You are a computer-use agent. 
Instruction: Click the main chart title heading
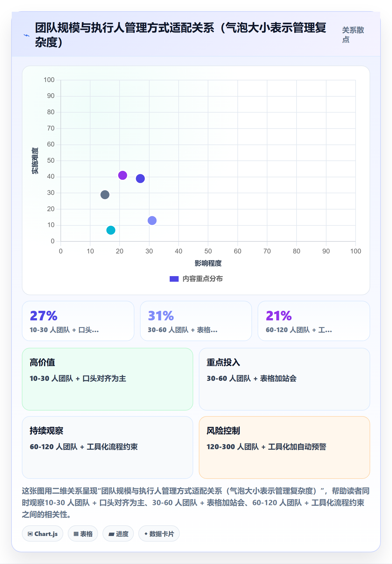pos(181,35)
